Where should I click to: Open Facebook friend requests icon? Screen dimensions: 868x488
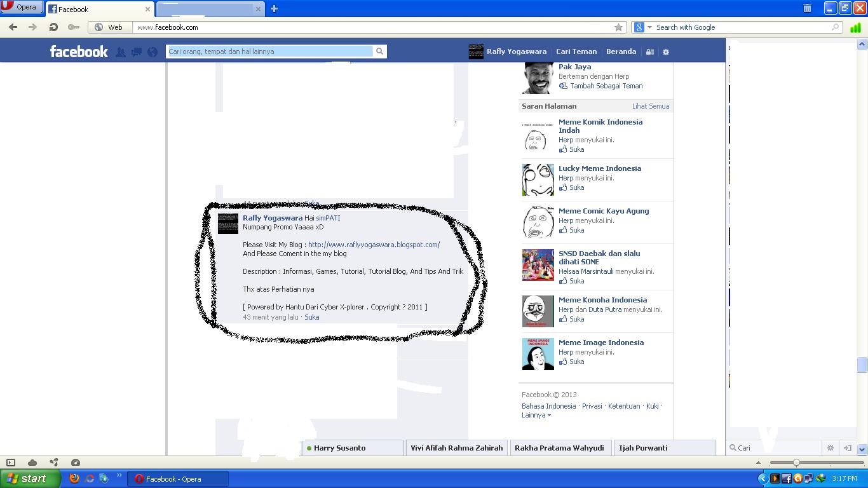point(120,52)
